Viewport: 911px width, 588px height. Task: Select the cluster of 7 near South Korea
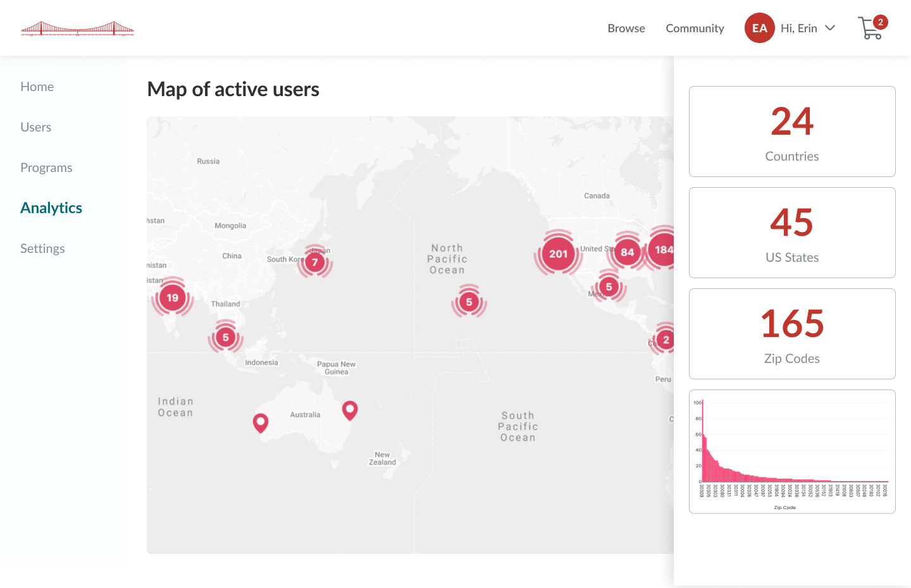coord(314,261)
